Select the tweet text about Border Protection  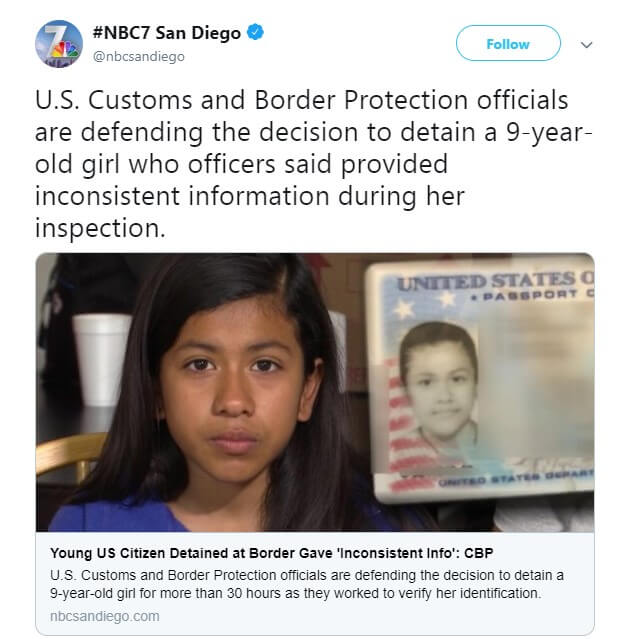(313, 163)
